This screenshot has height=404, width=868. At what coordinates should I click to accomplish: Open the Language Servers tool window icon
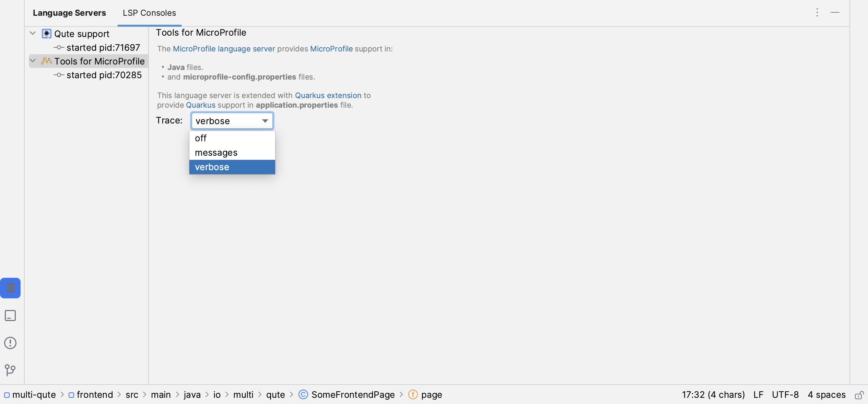pyautogui.click(x=10, y=288)
